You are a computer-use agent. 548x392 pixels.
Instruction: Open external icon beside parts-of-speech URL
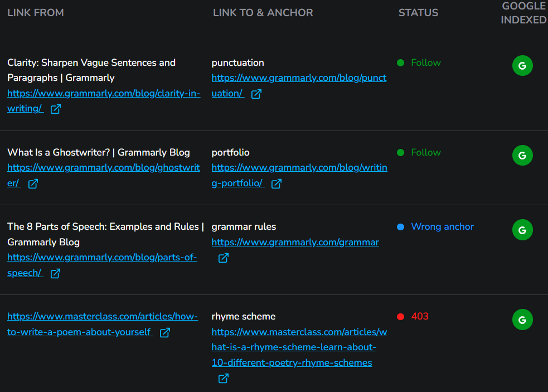[56, 273]
